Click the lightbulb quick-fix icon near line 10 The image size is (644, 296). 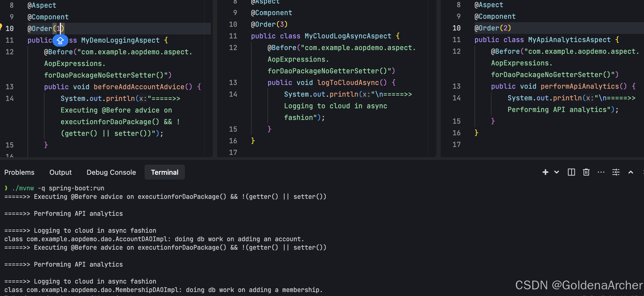click(1, 26)
